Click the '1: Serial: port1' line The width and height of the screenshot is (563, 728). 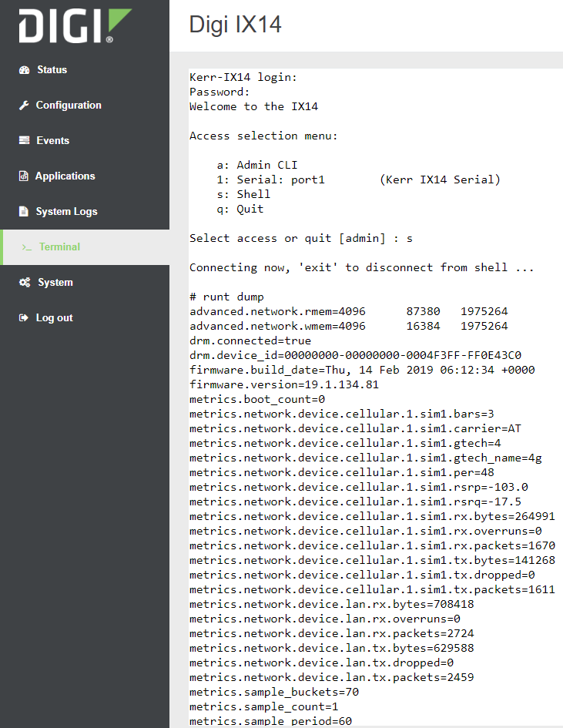click(358, 179)
